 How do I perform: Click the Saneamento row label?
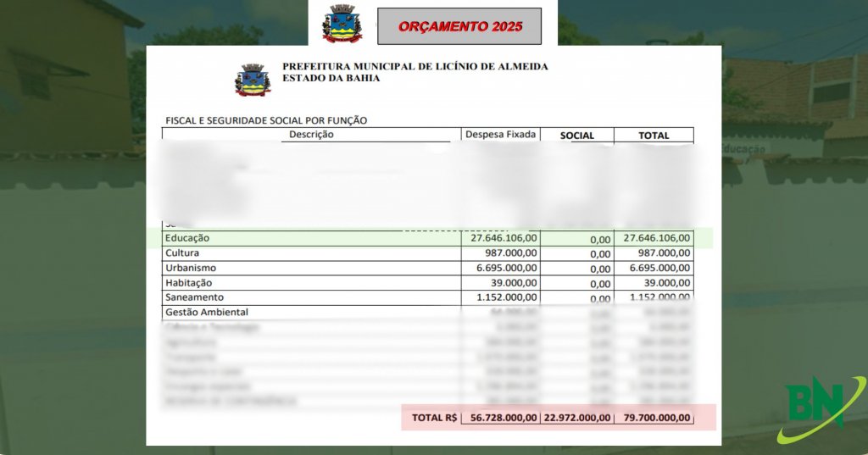coord(194,297)
